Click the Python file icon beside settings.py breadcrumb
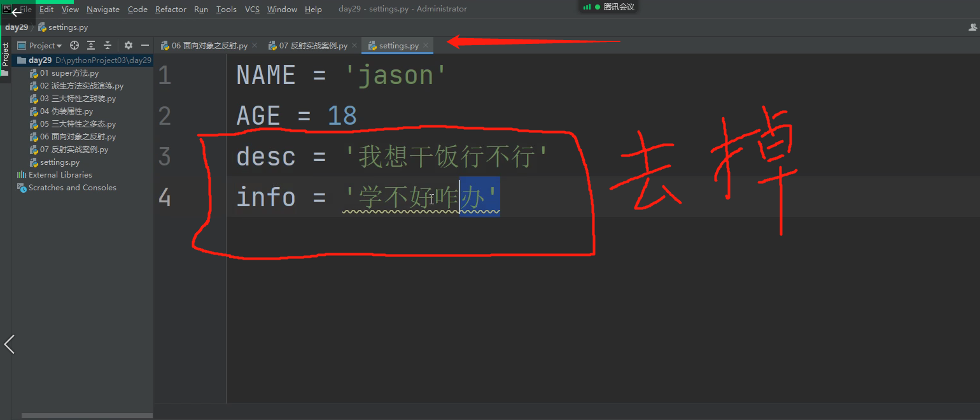Screen dimensions: 980x420 click(42, 27)
